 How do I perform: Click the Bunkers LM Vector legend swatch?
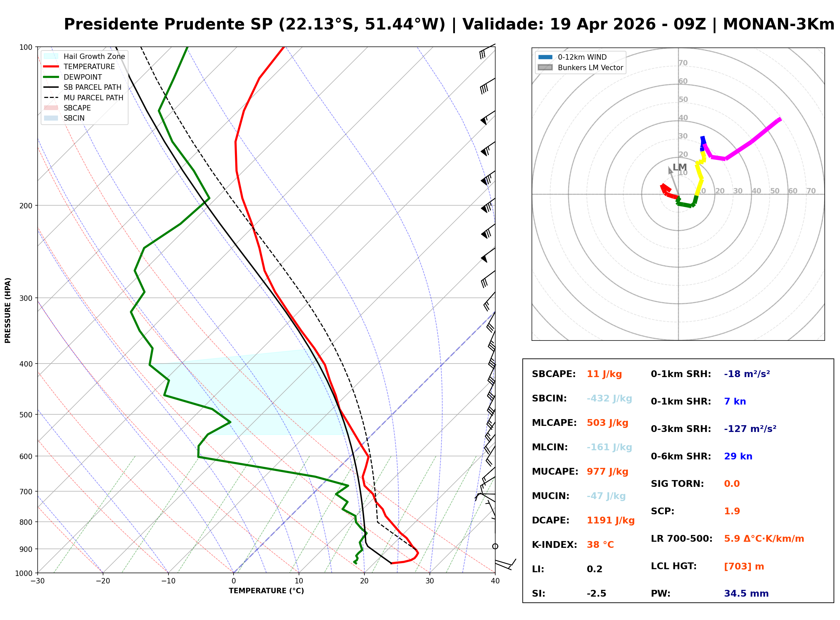pos(546,67)
